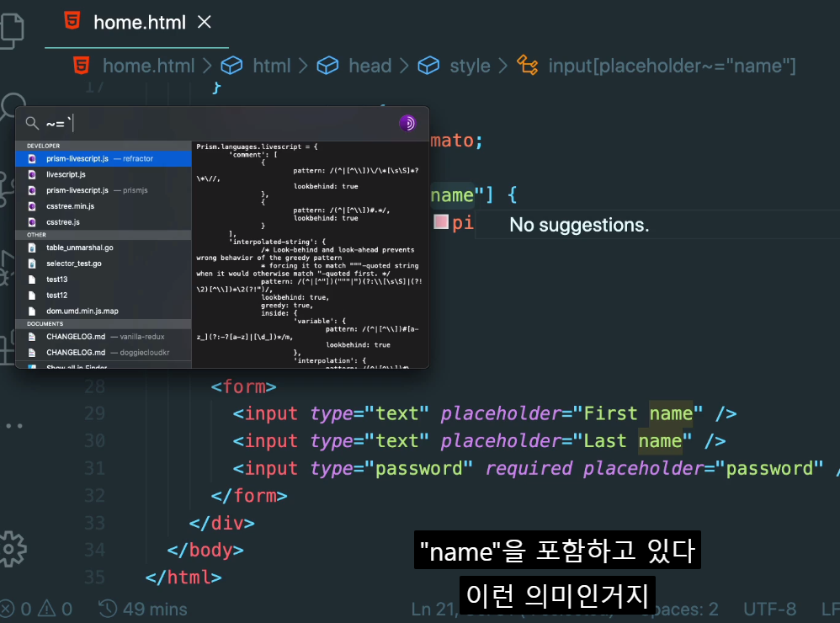Select CHANGELOG.md vanilla-redux result
840x623 pixels.
coord(103,337)
